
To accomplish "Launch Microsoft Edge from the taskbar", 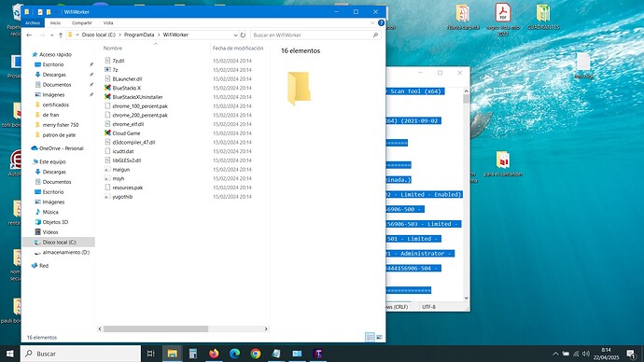I will pyautogui.click(x=234, y=354).
